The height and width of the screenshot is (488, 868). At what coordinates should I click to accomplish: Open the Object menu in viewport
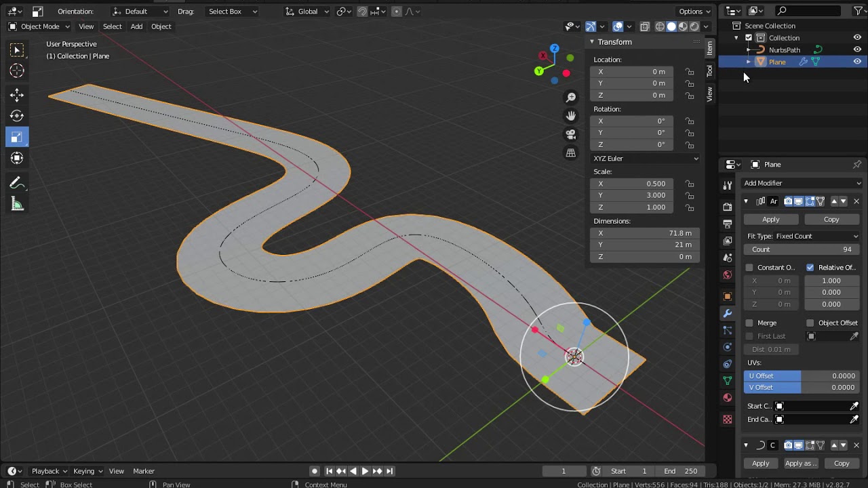(161, 26)
